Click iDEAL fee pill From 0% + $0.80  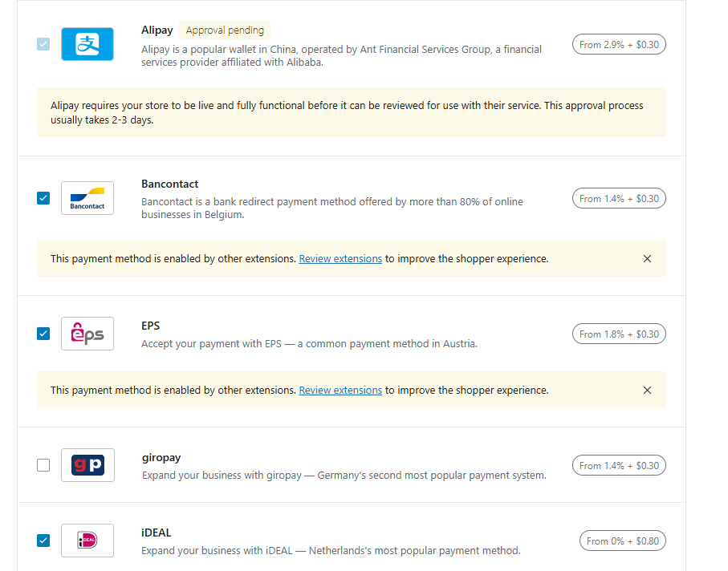point(622,541)
